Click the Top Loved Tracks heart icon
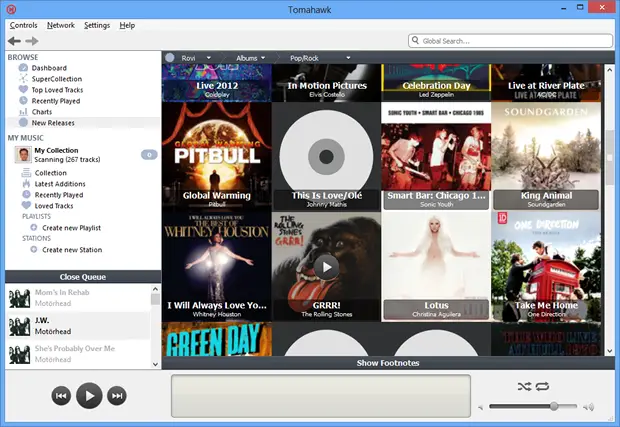The width and height of the screenshot is (620, 427). (x=23, y=90)
